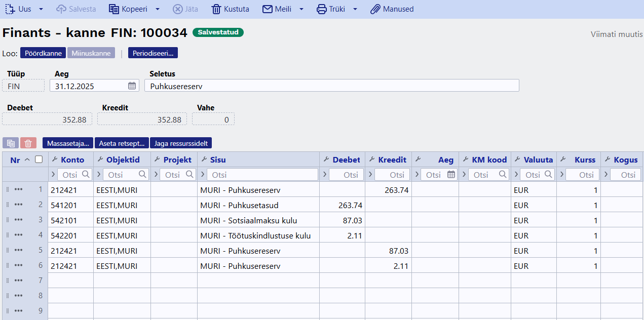
Task: Open the Meili dropdown arrow
Action: tap(301, 9)
